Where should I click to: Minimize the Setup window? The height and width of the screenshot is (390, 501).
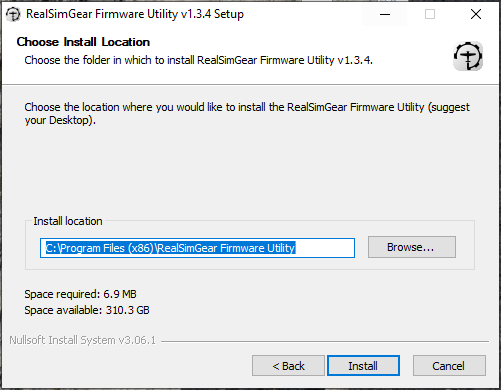click(385, 14)
